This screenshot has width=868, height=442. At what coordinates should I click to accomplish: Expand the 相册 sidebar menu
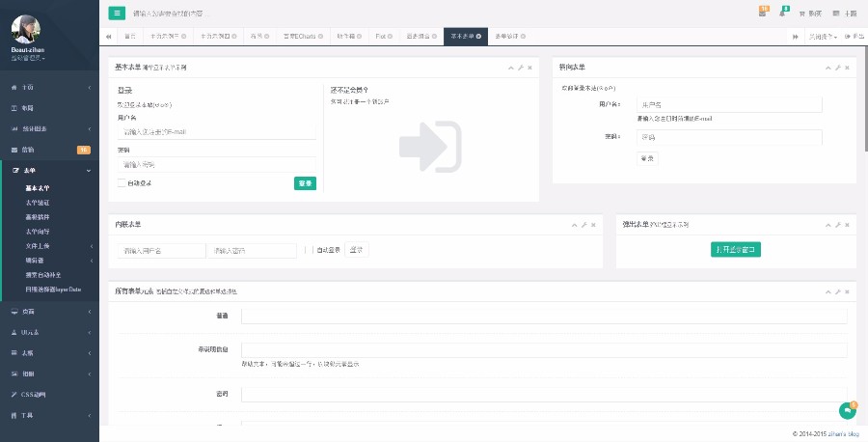50,373
